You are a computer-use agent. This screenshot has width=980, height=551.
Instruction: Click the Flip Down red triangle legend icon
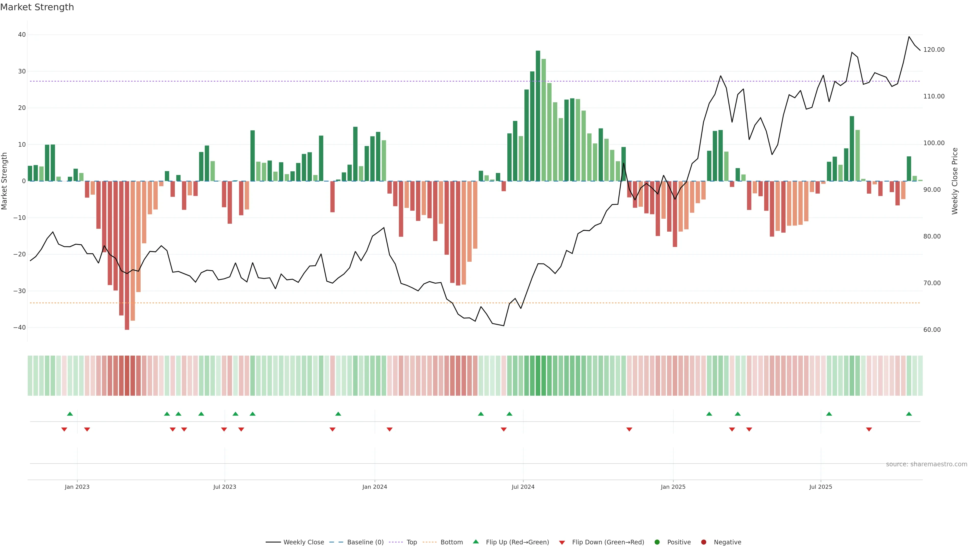(562, 542)
